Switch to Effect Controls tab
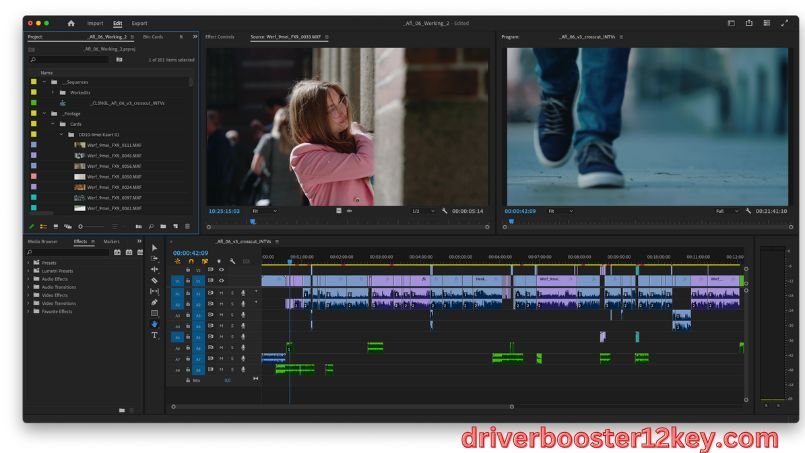Image resolution: width=805 pixels, height=453 pixels. 220,37
